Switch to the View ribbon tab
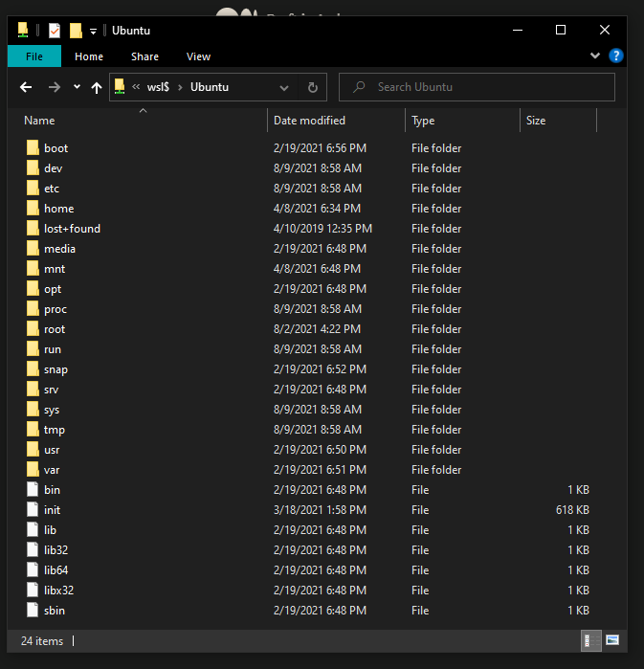 tap(198, 56)
